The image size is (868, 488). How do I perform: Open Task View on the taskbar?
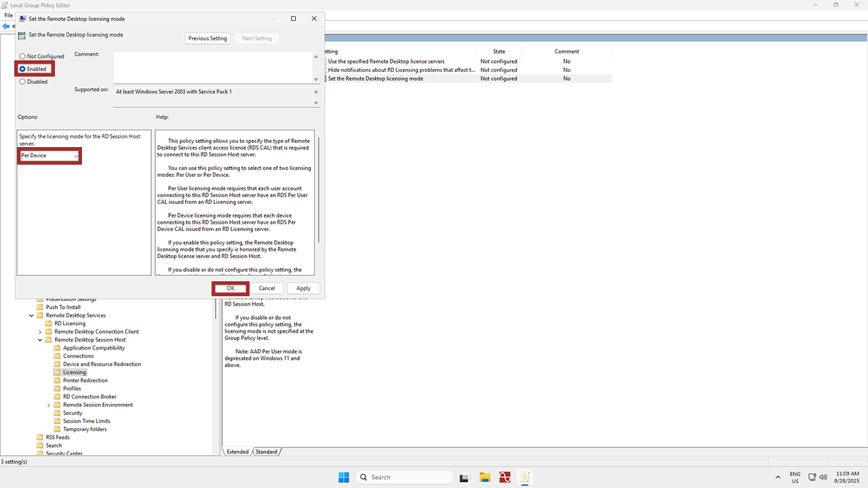465,477
